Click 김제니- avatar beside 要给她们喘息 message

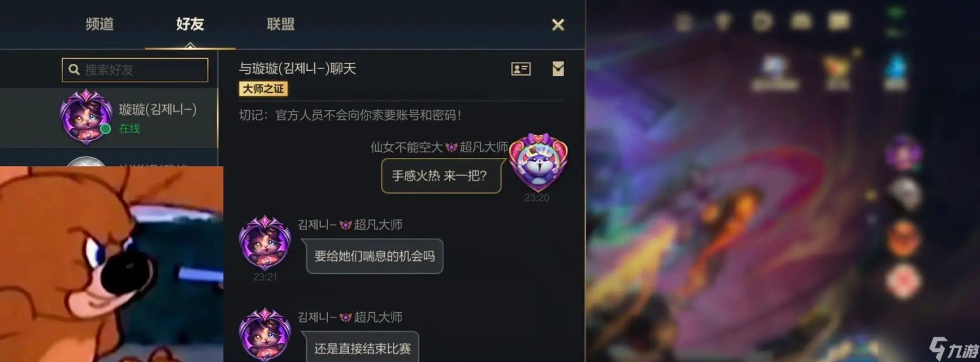[264, 242]
